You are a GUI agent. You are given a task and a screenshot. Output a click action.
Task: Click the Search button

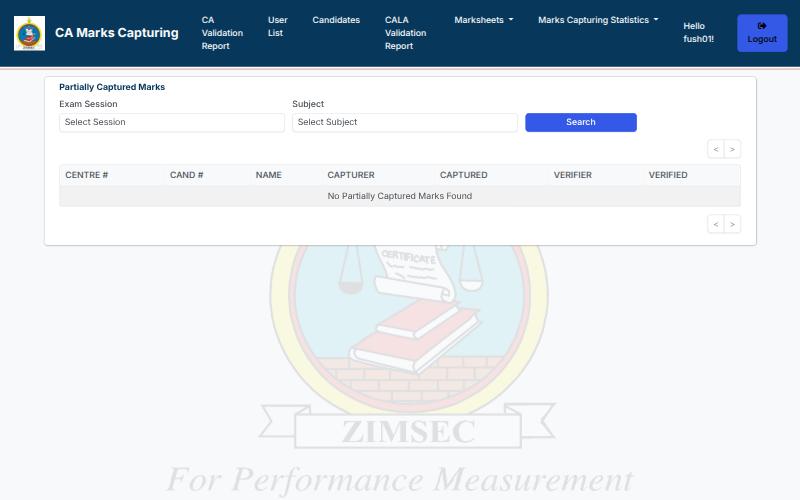(x=581, y=122)
